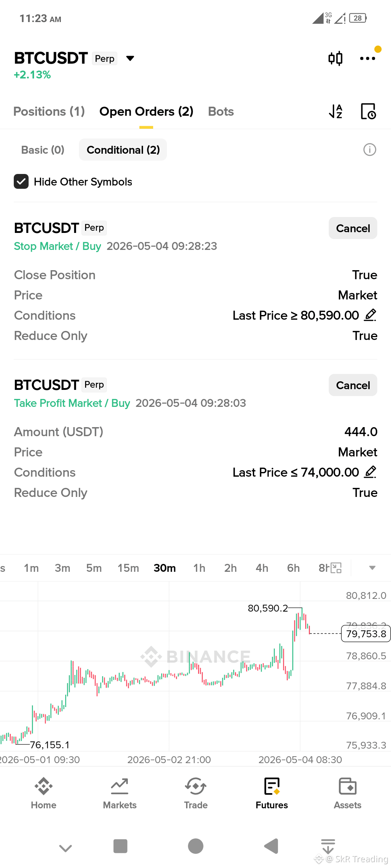Open the candlestick chart icon in header
Viewport: 391px width, 868px height.
tap(335, 58)
